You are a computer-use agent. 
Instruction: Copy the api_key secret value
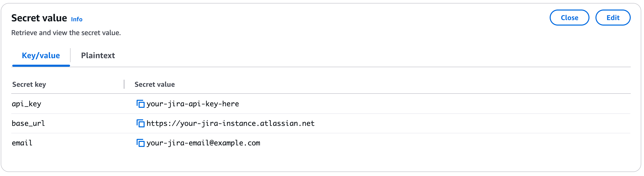140,104
